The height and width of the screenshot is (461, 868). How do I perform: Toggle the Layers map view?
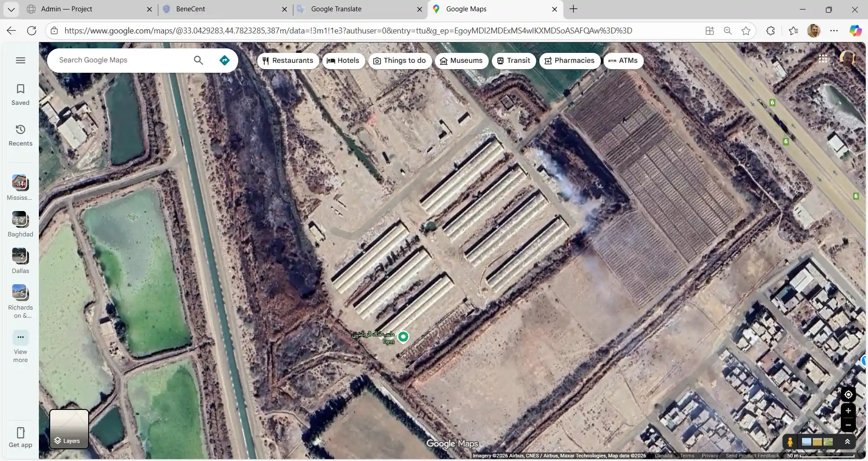pos(69,429)
